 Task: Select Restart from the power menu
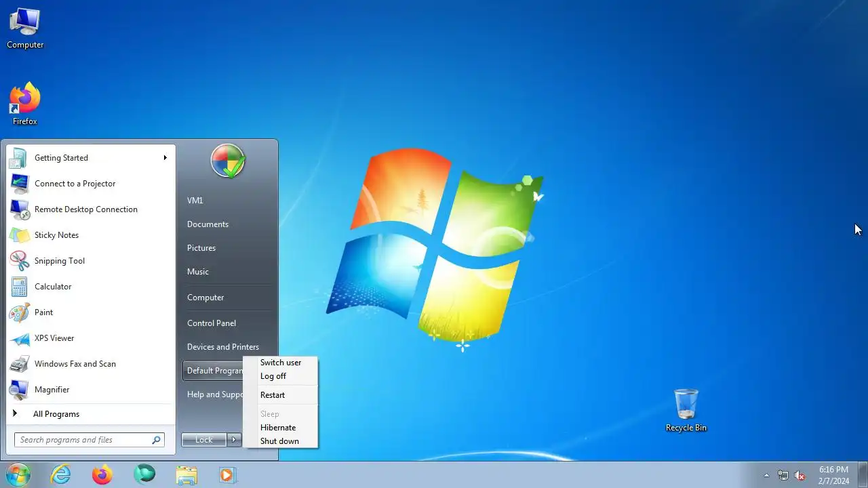click(281, 395)
